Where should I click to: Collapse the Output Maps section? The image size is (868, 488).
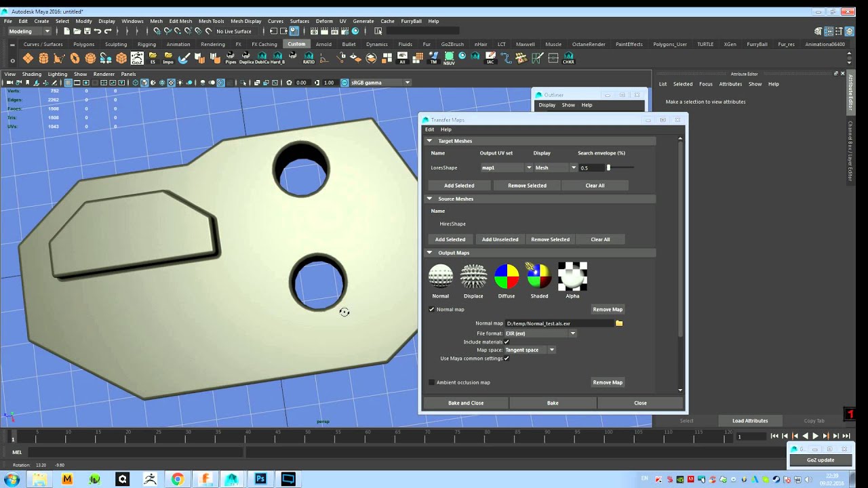(x=429, y=253)
